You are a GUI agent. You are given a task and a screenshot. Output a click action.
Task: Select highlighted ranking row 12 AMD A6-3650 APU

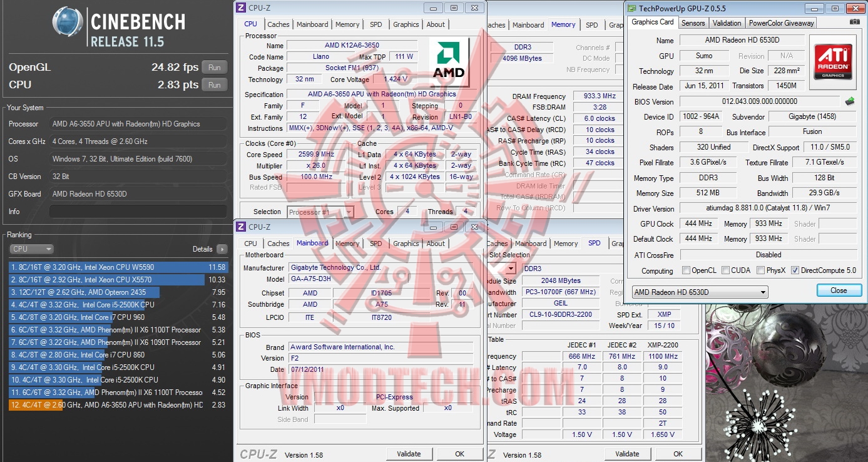point(118,405)
